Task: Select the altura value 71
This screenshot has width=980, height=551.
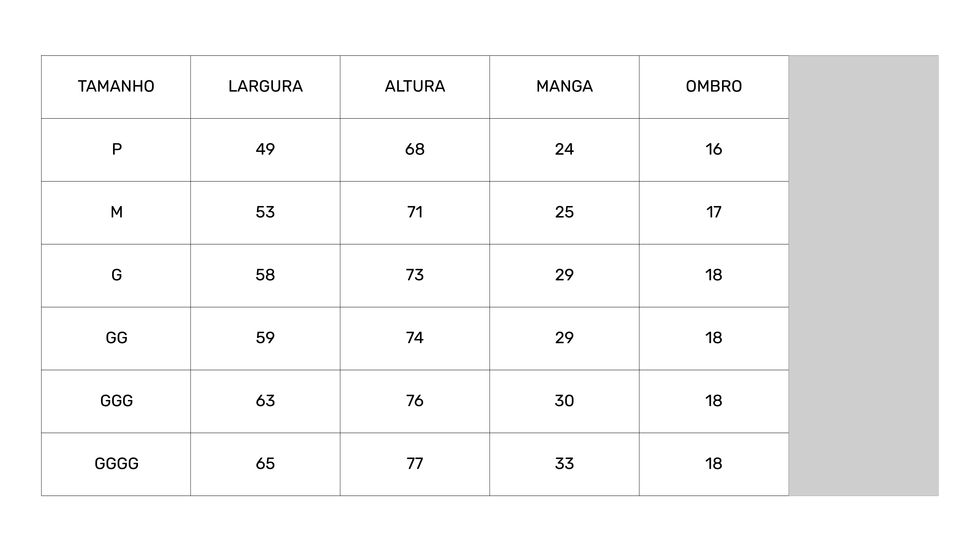Action: (x=415, y=213)
